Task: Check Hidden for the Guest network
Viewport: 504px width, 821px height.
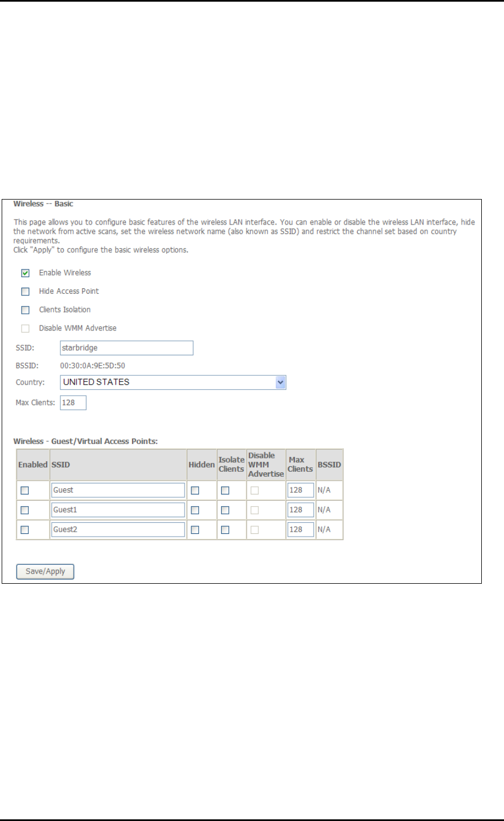Action: (x=195, y=490)
